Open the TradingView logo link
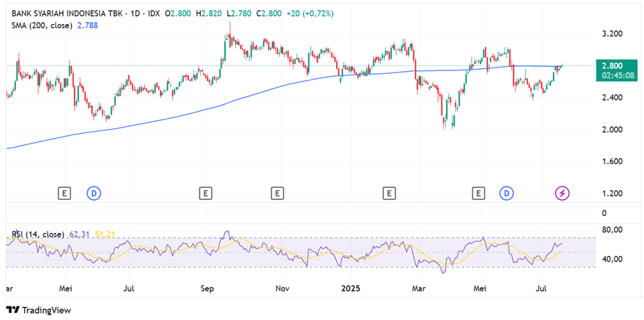The width and height of the screenshot is (644, 320). (39, 310)
